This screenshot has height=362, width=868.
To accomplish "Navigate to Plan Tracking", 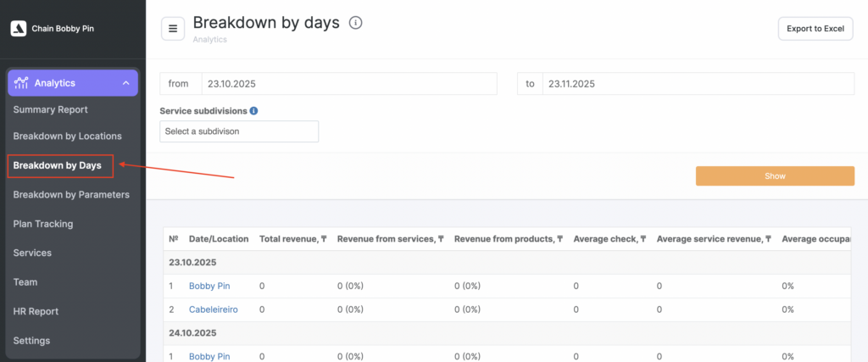I will pos(43,224).
